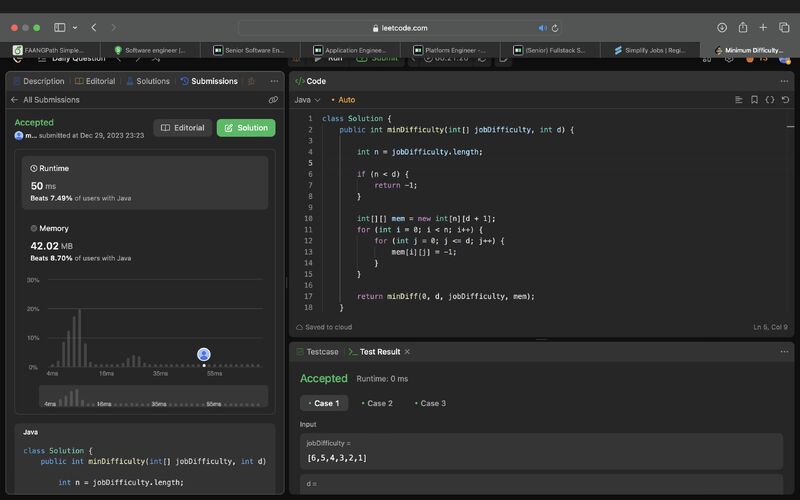Select the Memory stats card
The height and width of the screenshot is (500, 800).
[x=145, y=243]
